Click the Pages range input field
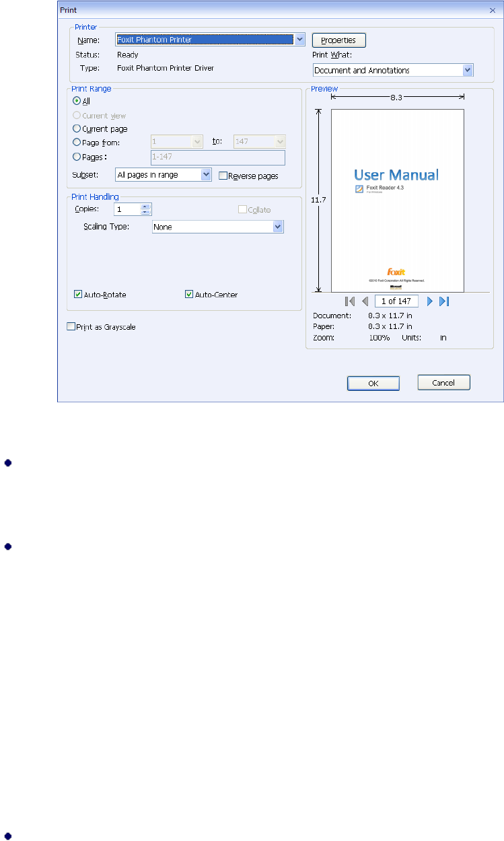Image resolution: width=504 pixels, height=841 pixels. (x=218, y=157)
